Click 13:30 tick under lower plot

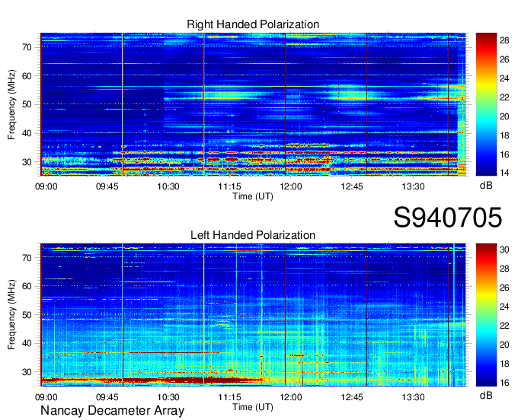[413, 397]
